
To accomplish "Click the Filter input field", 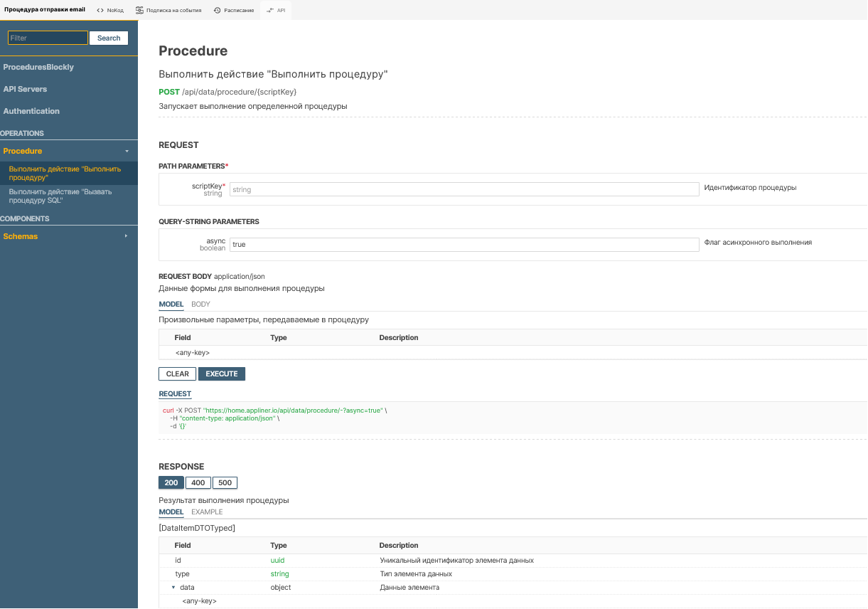I will tap(48, 38).
